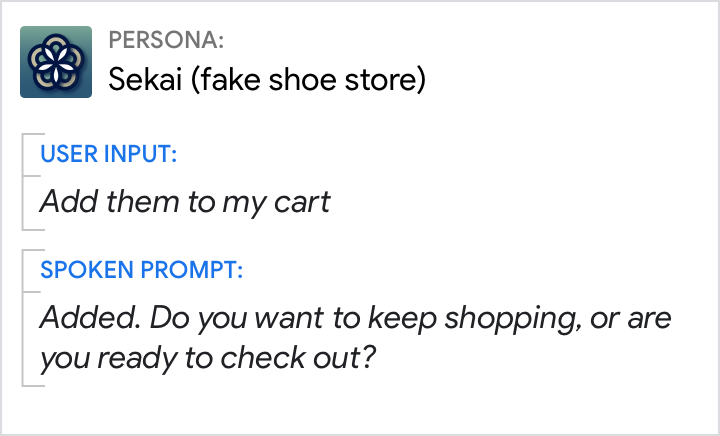Click the PERSONA label
The width and height of the screenshot is (720, 436).
tap(166, 41)
